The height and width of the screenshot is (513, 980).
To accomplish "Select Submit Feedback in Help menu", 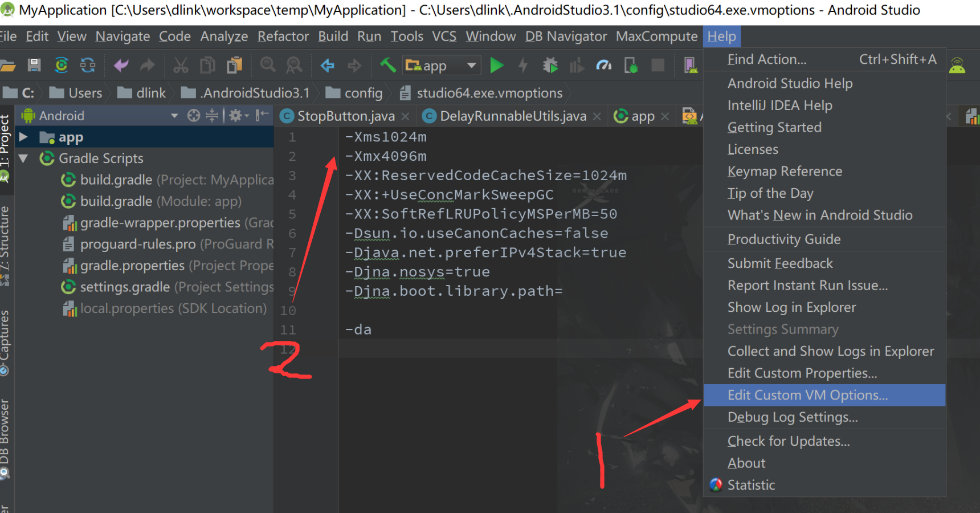I will (x=824, y=263).
